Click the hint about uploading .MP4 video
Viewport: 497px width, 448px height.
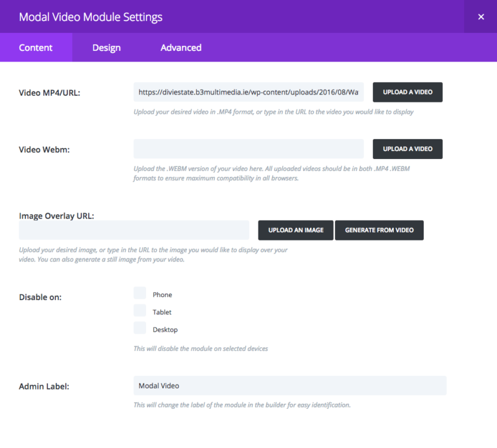click(273, 112)
